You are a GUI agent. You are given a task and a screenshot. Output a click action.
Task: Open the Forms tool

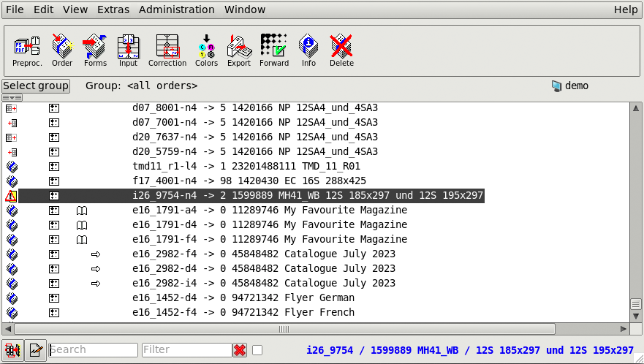point(95,51)
